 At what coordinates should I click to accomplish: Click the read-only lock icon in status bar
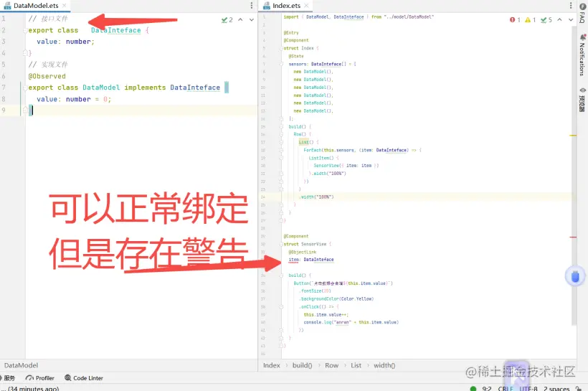[x=579, y=388]
